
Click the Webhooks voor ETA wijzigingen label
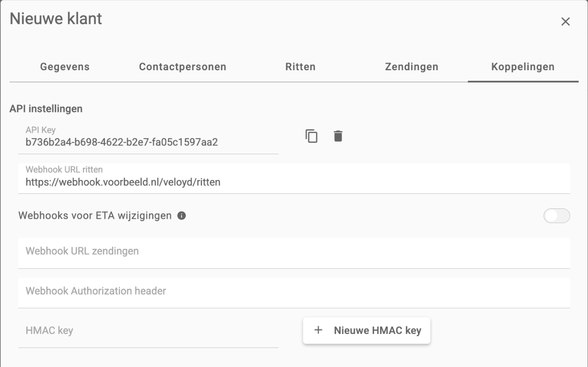pyautogui.click(x=95, y=216)
